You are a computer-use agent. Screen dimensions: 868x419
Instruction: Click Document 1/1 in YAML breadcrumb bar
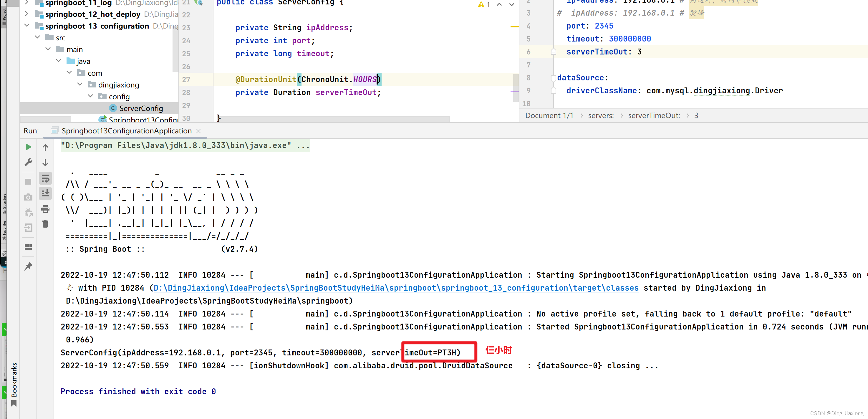[549, 116]
